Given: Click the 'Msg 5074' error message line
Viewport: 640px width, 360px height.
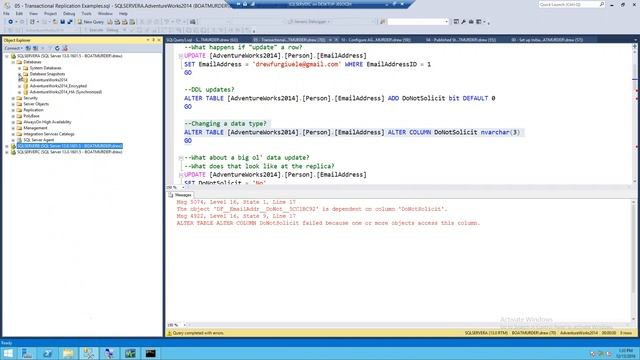Looking at the screenshot, I should point(236,202).
